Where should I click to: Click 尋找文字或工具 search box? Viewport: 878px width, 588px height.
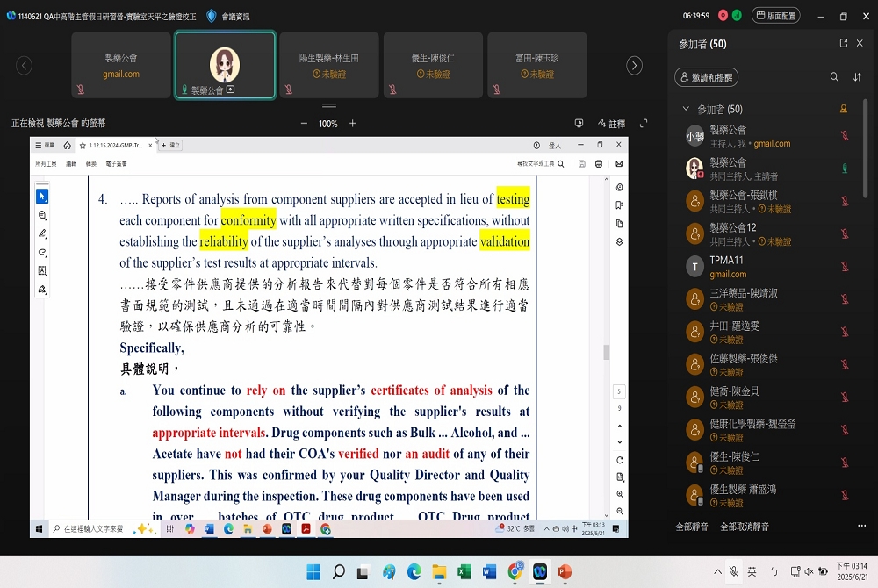(540, 164)
